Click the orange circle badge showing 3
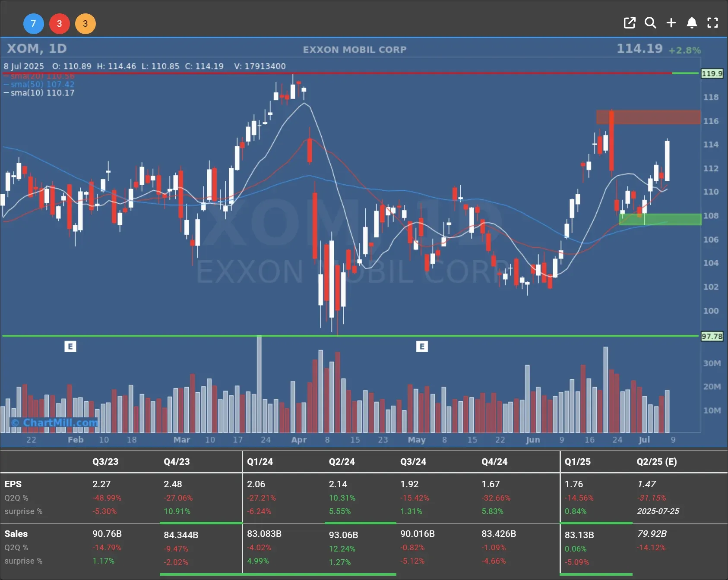The image size is (728, 580). [85, 24]
